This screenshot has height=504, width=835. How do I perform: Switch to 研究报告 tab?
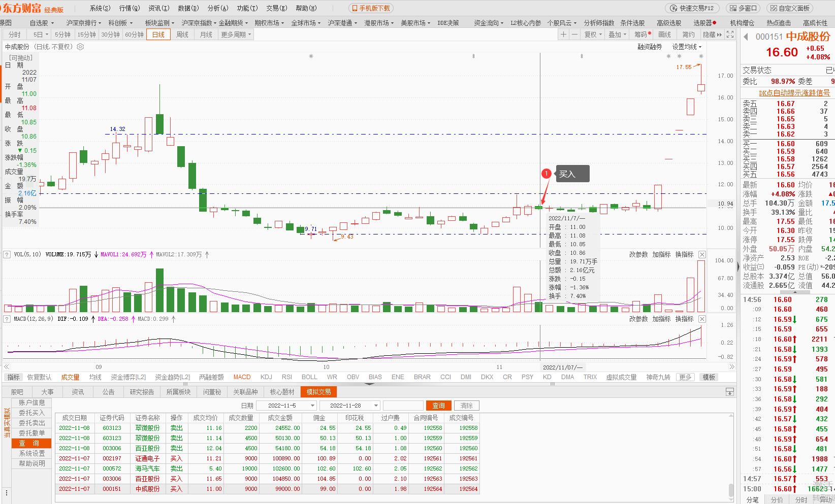coord(142,392)
